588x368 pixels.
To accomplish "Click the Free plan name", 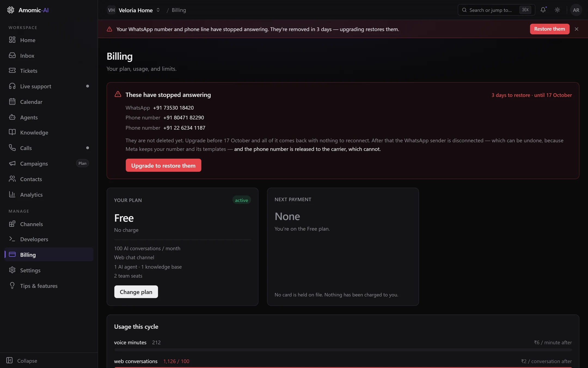I will [124, 218].
